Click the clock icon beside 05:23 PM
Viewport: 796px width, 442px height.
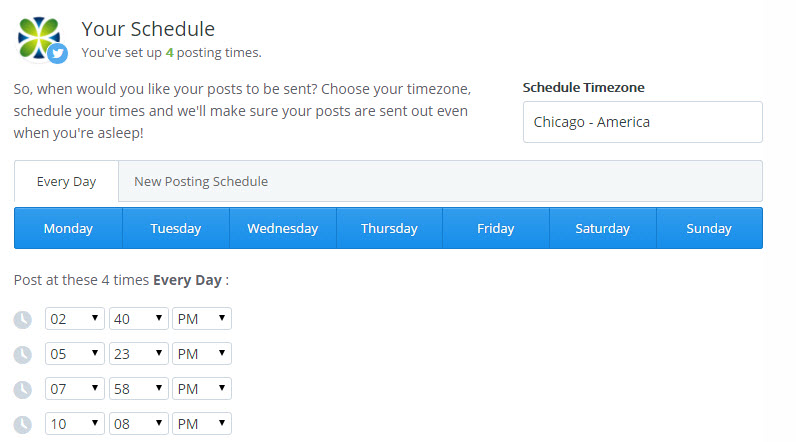coord(22,355)
